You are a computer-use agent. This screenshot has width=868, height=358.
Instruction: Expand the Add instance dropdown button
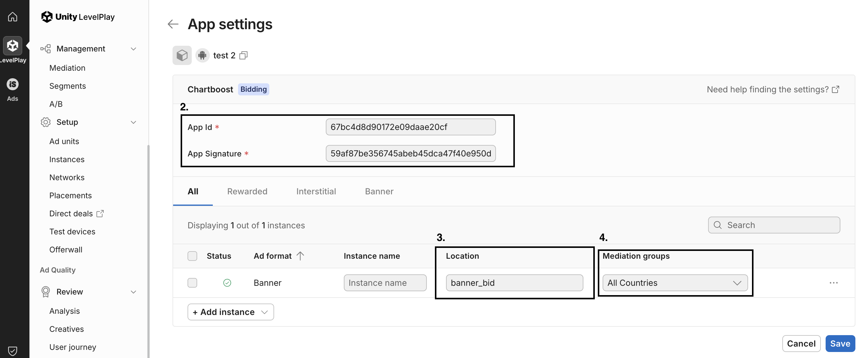[231, 312]
